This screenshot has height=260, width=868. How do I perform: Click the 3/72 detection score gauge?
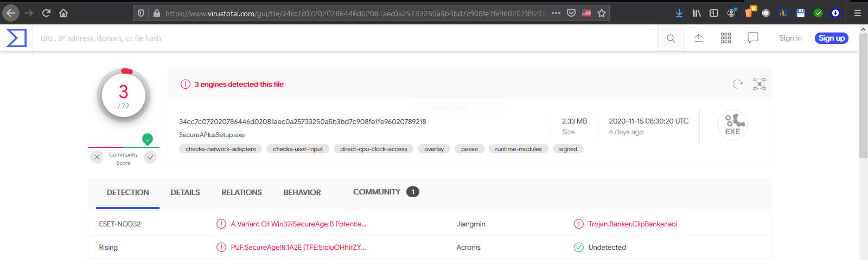click(124, 95)
